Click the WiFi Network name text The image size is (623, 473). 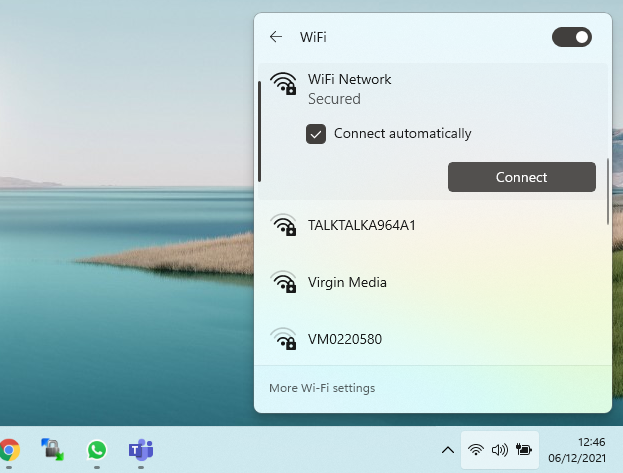[349, 79]
